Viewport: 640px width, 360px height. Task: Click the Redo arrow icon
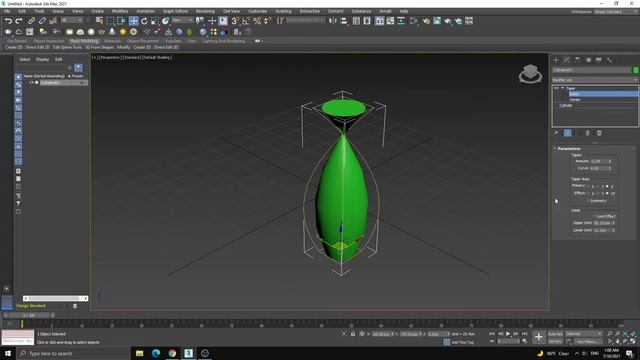click(19, 21)
